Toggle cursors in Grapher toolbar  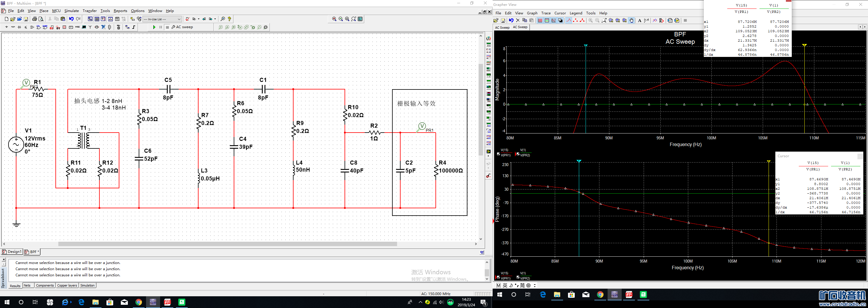coord(554,21)
